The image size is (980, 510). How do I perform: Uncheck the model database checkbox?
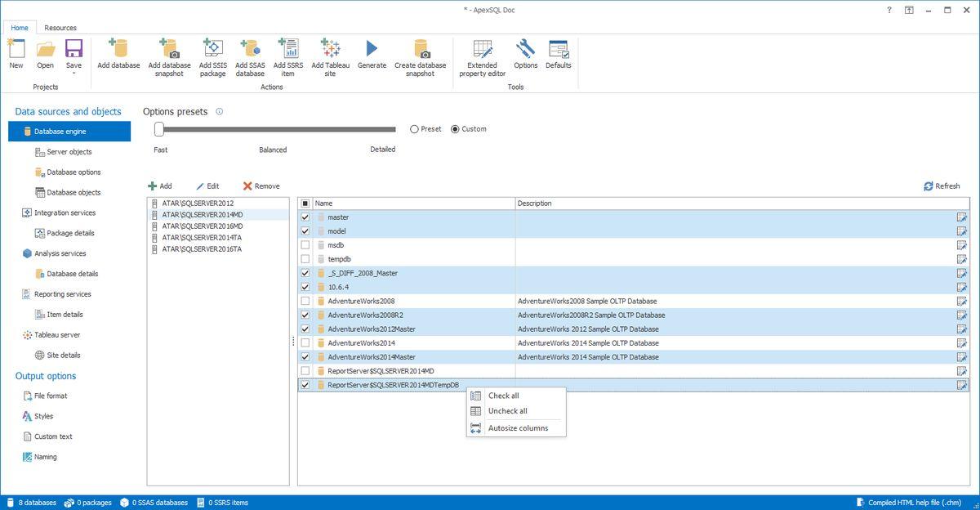[x=305, y=231]
